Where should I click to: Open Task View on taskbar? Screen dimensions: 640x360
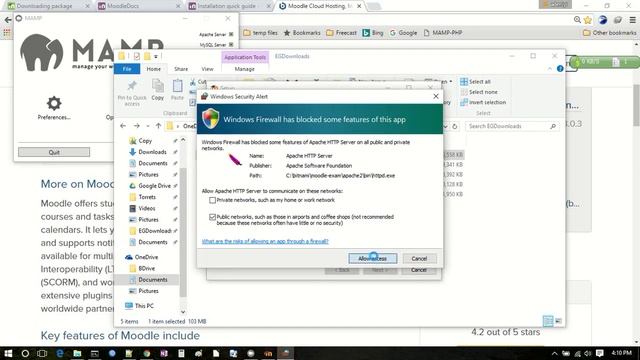point(42,353)
